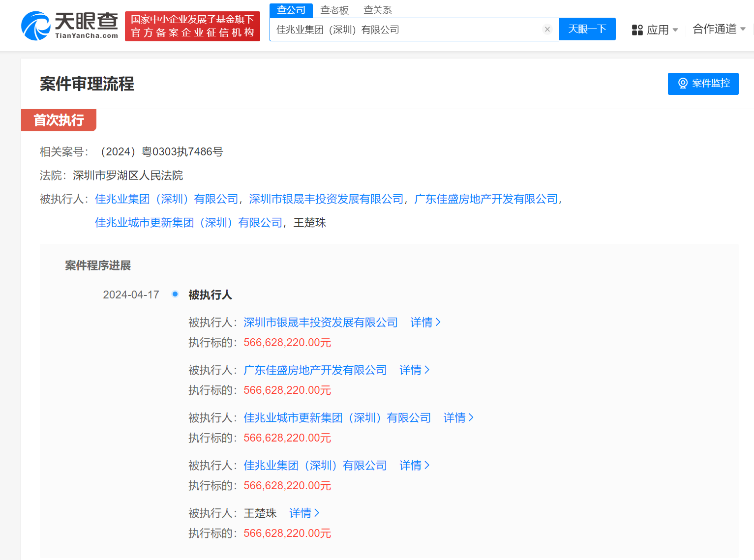This screenshot has width=754, height=560.
Task: Click the 首次执行 red label
Action: [58, 120]
